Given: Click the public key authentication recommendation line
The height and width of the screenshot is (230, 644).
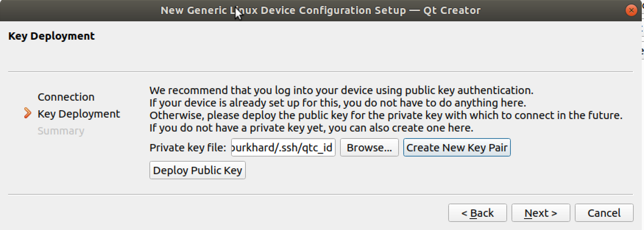Looking at the screenshot, I should pyautogui.click(x=341, y=90).
